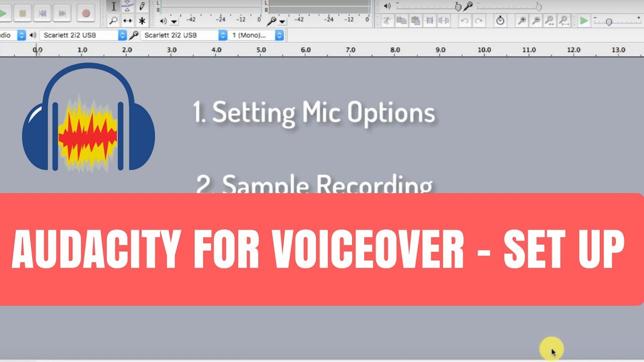Click the Undo arrow button
The width and height of the screenshot is (644, 362).
click(464, 21)
